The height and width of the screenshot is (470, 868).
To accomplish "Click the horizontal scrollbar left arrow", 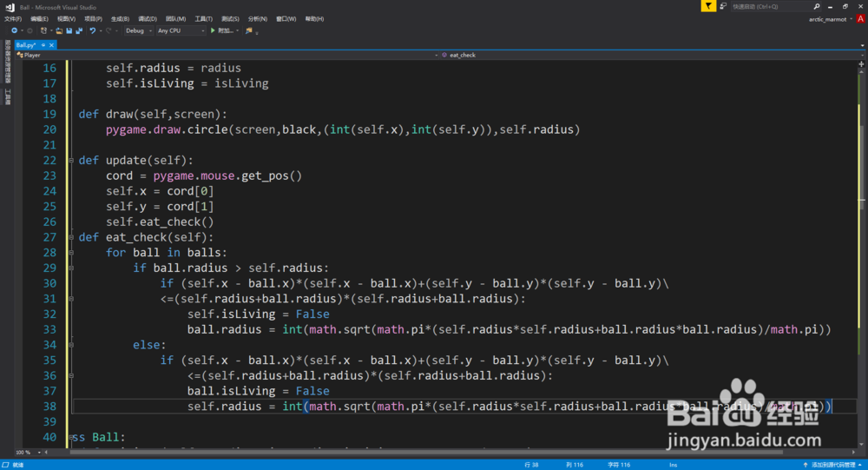I will [x=46, y=453].
